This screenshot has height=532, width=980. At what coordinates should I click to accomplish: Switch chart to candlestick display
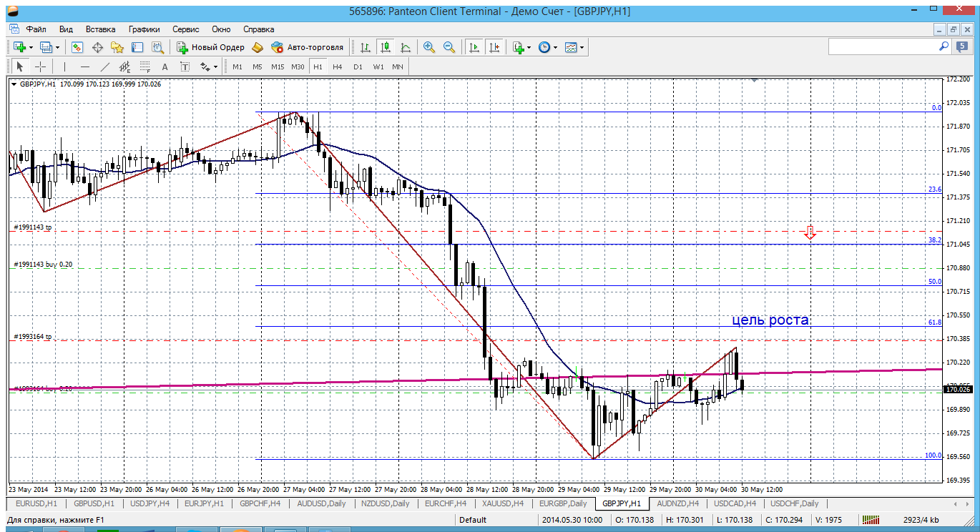[x=386, y=47]
